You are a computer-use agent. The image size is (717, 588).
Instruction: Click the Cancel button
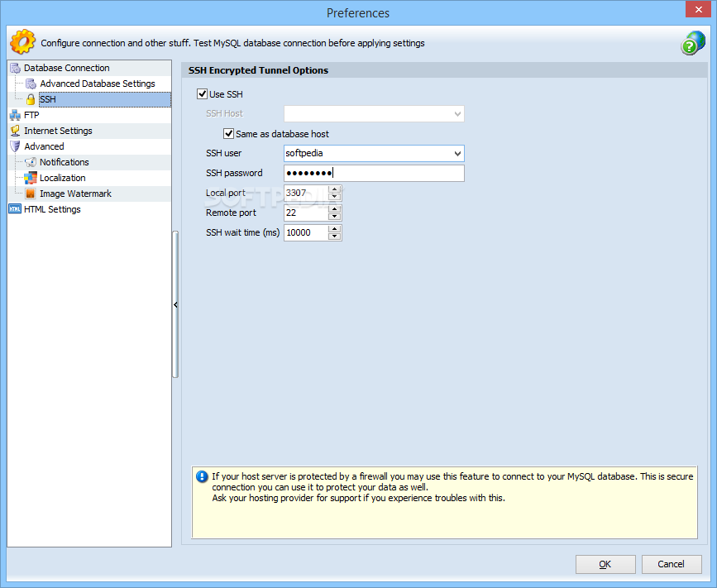point(672,564)
